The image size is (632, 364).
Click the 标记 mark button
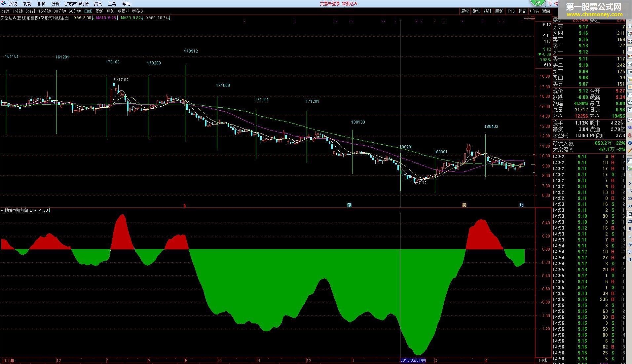[x=522, y=11]
